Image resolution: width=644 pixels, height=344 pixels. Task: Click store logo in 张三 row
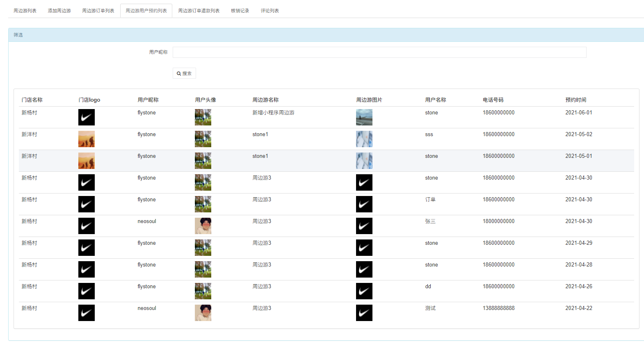[x=87, y=226]
